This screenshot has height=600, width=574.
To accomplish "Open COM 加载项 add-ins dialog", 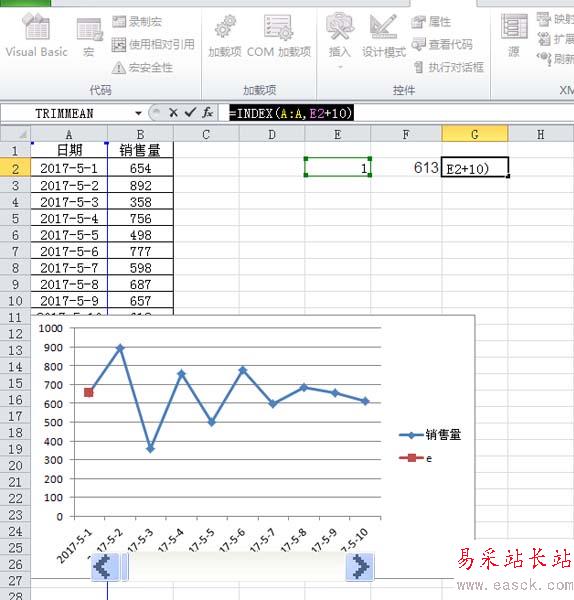I will point(279,36).
